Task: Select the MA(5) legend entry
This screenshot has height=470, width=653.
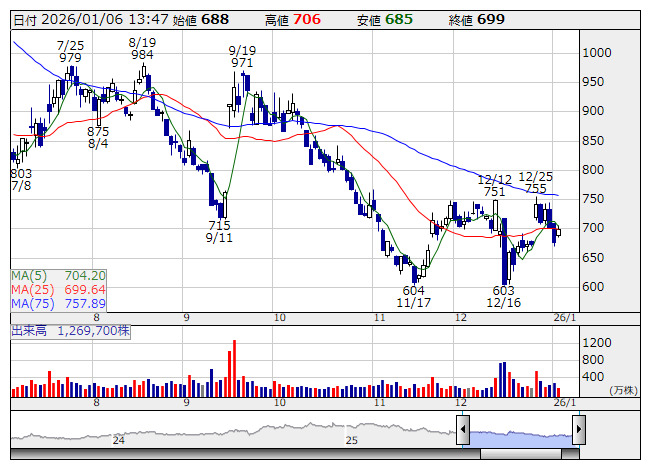Action: (58, 275)
